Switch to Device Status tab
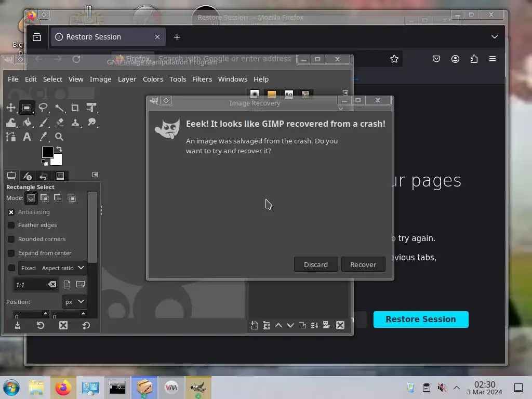 point(27,176)
